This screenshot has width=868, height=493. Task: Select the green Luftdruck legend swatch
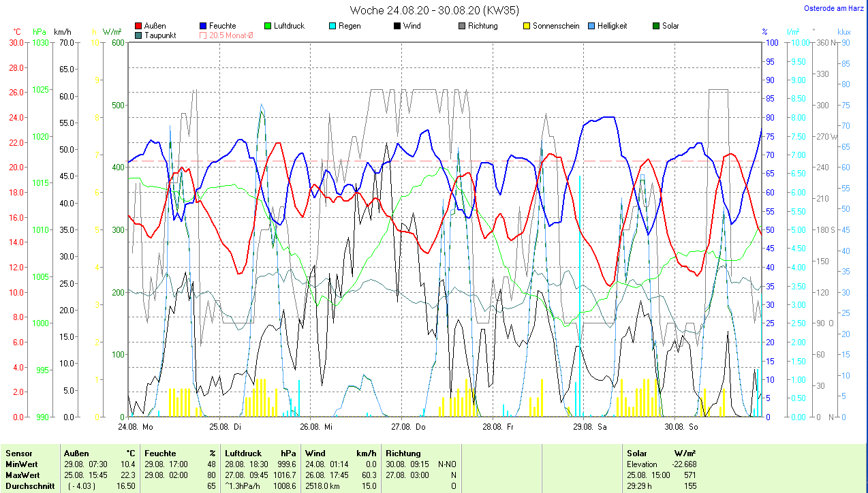click(268, 26)
